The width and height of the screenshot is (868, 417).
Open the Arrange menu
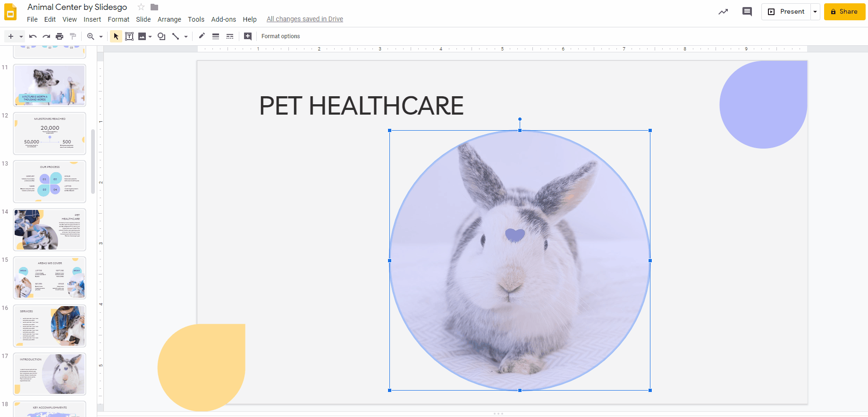[x=169, y=19]
